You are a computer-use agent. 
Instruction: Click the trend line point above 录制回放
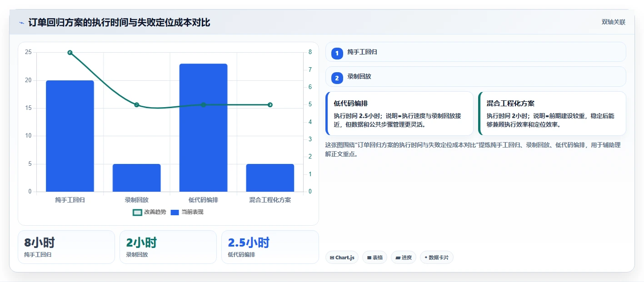tap(137, 105)
